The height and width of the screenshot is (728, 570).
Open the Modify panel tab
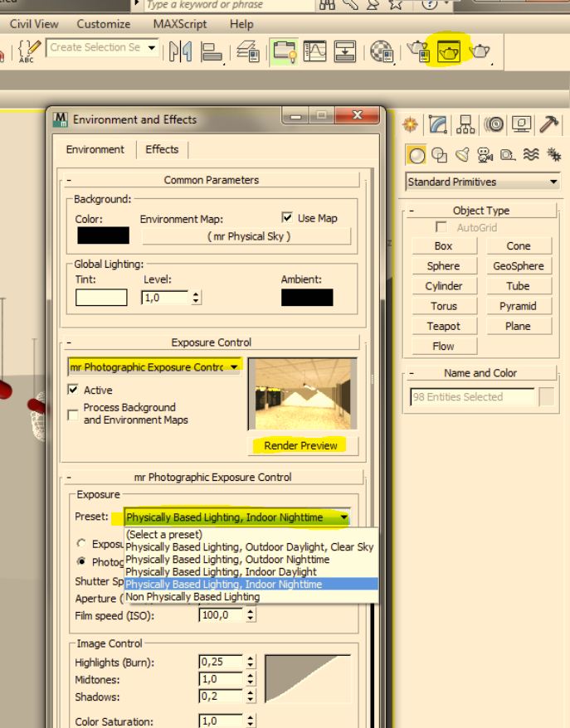[437, 124]
